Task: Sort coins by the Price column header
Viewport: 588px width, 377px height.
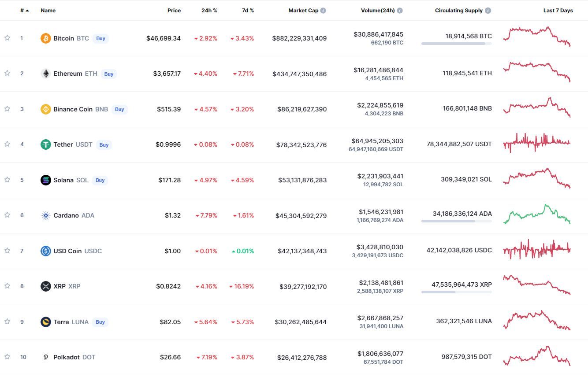Action: [x=174, y=11]
